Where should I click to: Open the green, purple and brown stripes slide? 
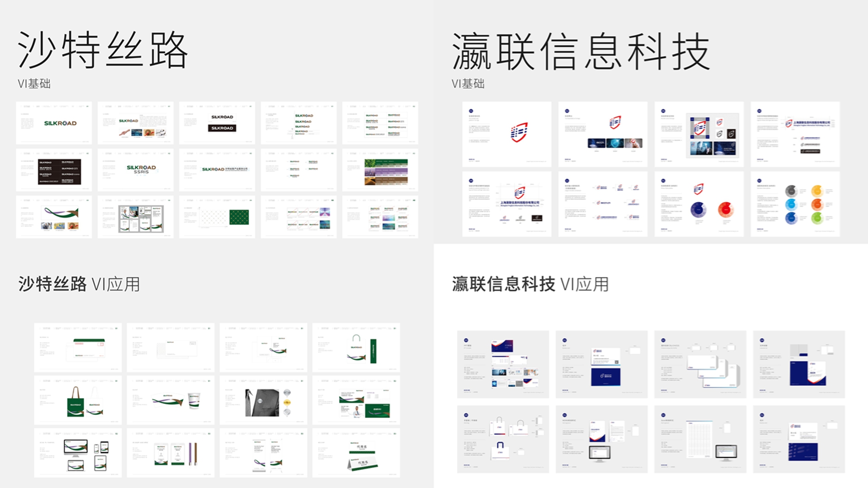pyautogui.click(x=380, y=170)
